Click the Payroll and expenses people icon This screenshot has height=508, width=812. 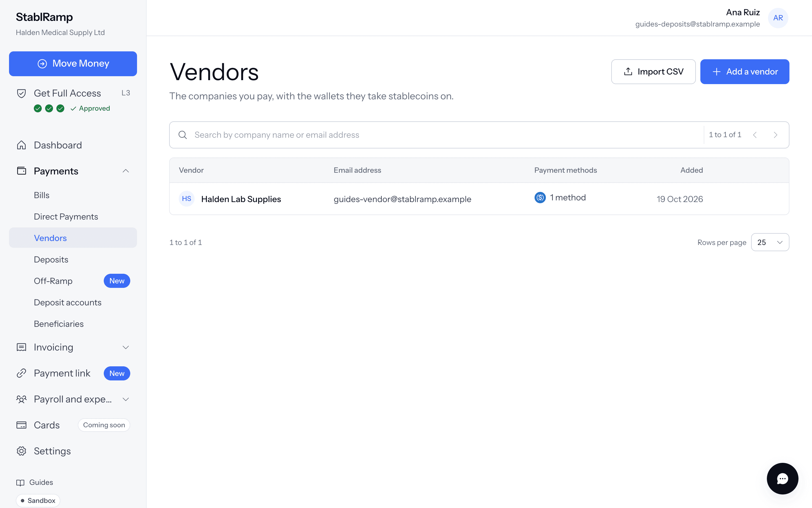[x=21, y=399]
